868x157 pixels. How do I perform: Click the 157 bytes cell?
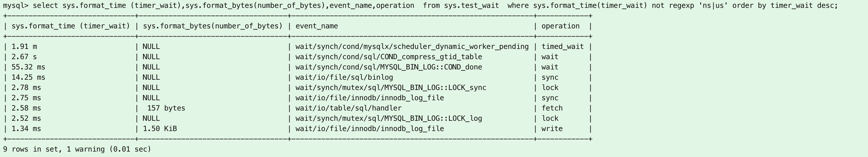click(166, 108)
